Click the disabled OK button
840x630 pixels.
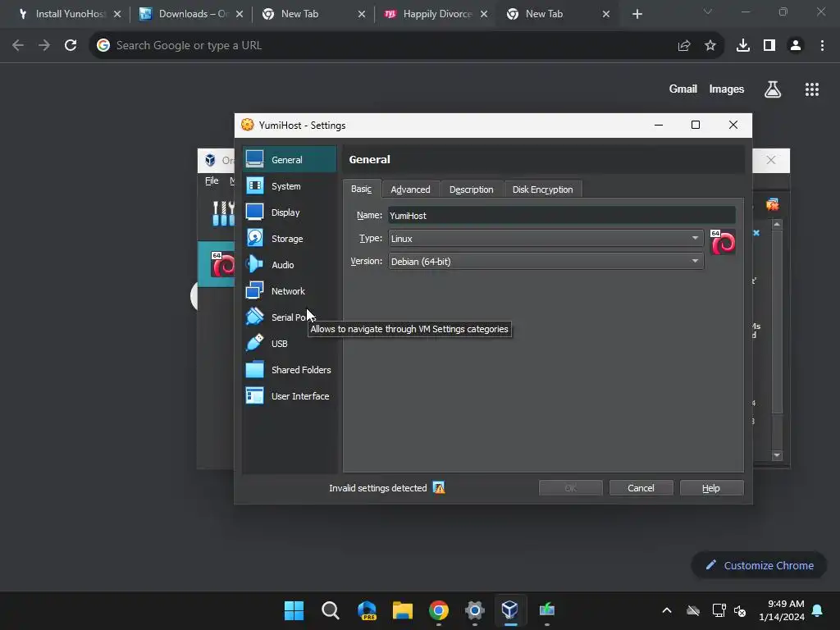coord(571,488)
